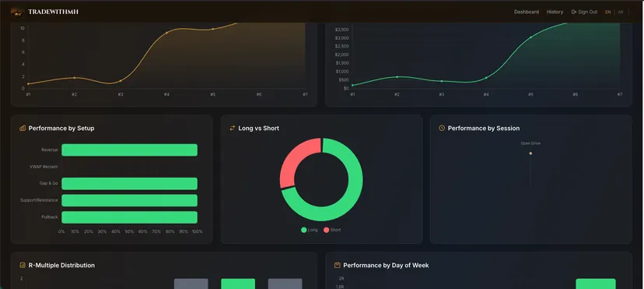Click the 1.8R axis label

tap(340, 287)
